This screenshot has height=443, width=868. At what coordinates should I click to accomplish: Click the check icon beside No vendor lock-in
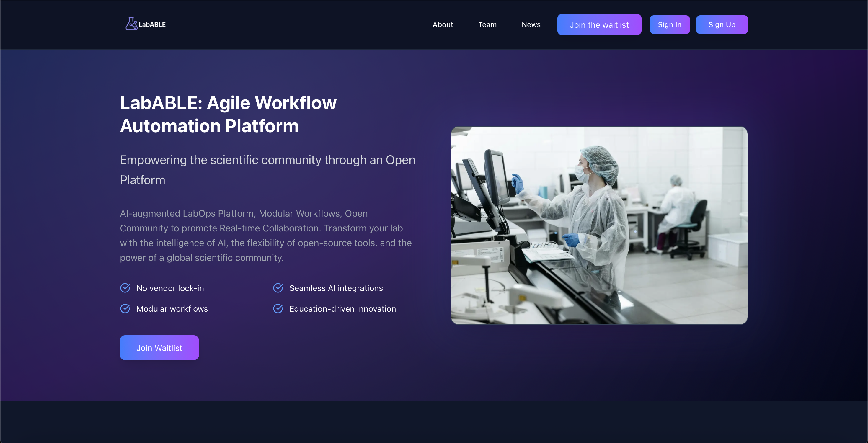click(x=125, y=288)
